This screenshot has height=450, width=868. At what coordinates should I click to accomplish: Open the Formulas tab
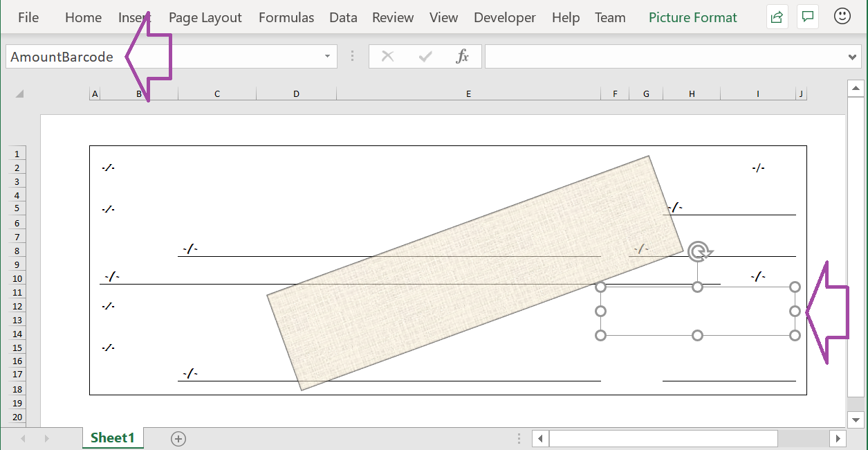286,18
